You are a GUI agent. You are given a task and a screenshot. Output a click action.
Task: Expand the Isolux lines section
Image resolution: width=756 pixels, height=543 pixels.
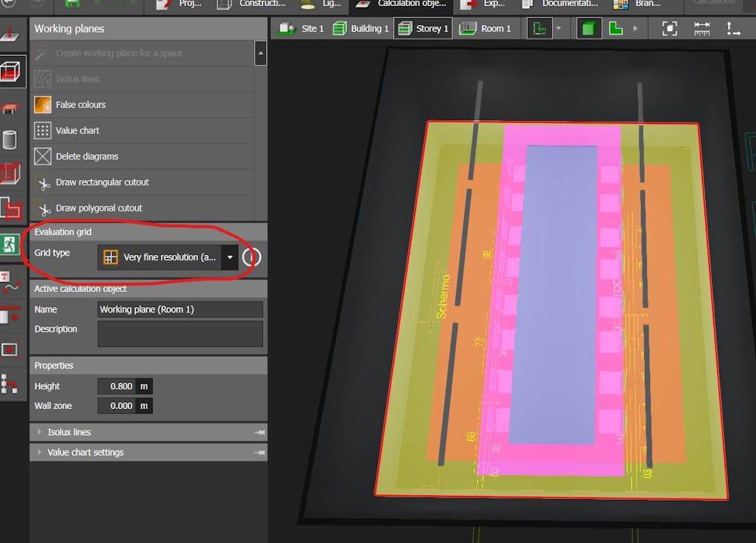[x=148, y=433]
